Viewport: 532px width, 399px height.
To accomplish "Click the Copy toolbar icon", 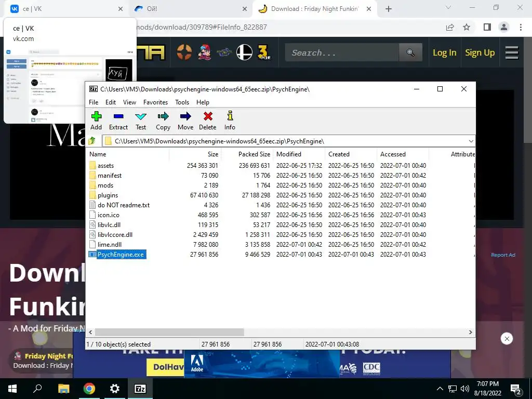I will pos(163,121).
